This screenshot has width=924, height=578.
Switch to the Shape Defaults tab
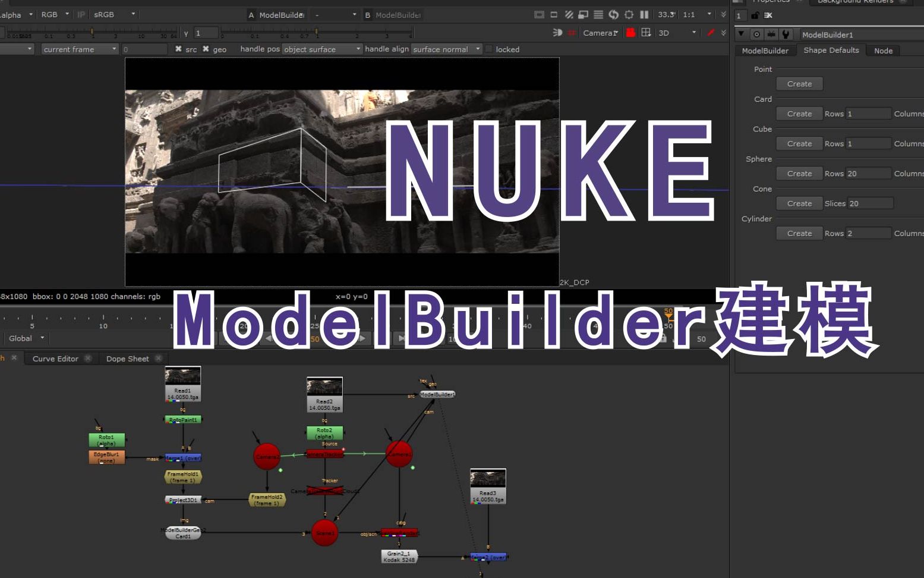tap(831, 51)
